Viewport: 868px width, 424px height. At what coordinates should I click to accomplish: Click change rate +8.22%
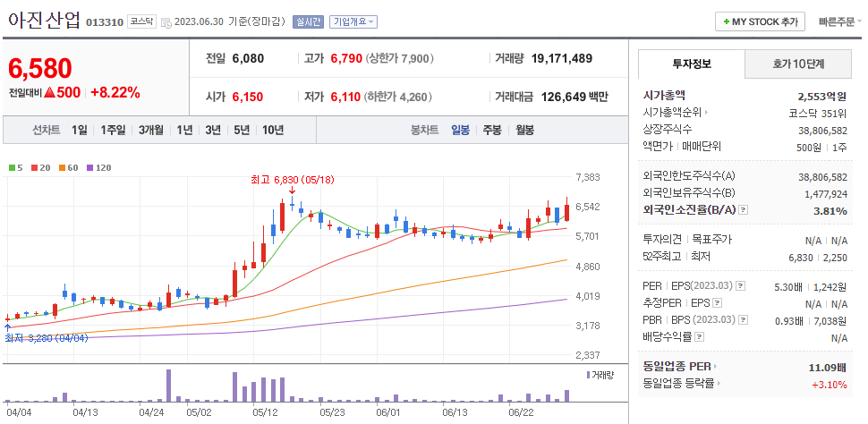[115, 92]
